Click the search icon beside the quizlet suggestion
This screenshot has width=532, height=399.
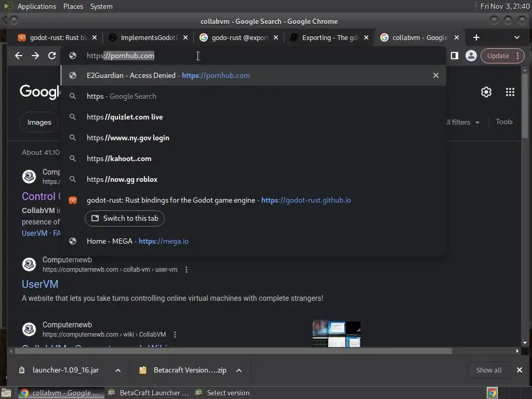(73, 117)
